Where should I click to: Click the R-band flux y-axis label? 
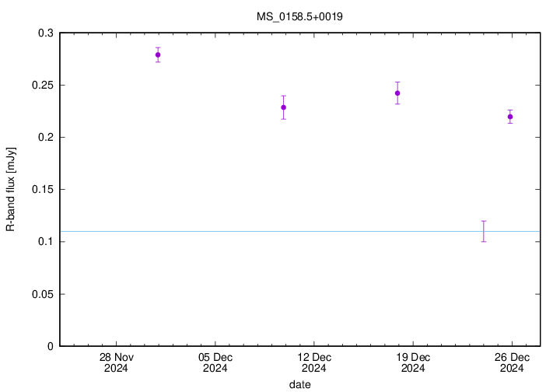[11, 190]
